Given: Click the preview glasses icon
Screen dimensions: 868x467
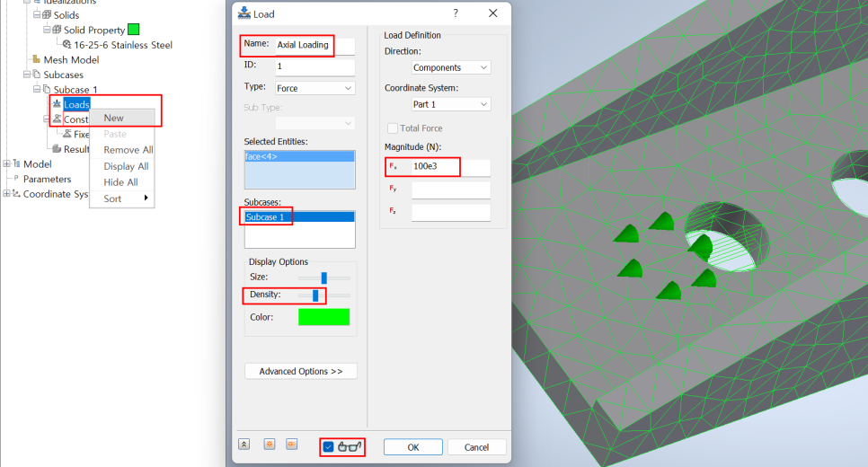Looking at the screenshot, I should pos(350,446).
